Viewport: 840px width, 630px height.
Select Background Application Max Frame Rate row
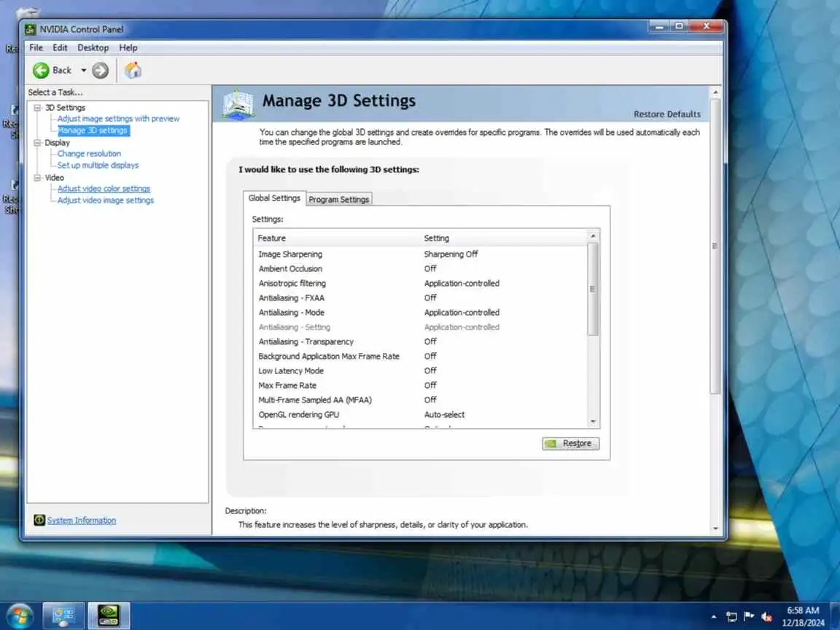[421, 357]
